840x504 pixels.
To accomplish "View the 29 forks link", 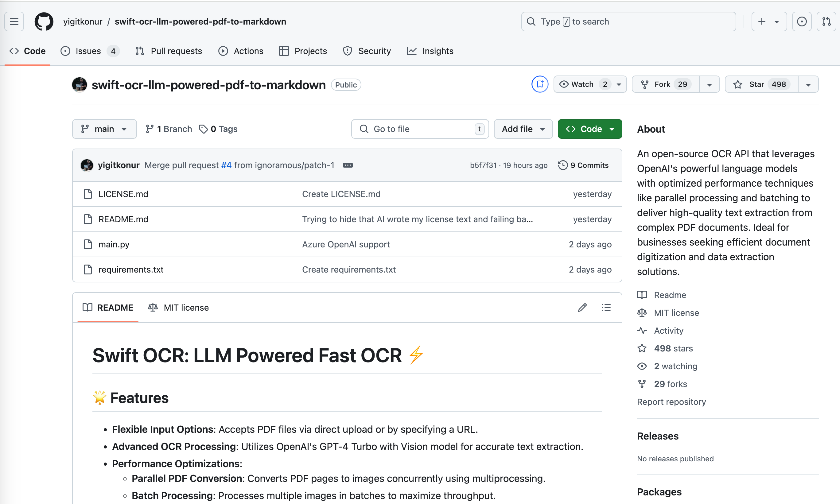I will 662,384.
